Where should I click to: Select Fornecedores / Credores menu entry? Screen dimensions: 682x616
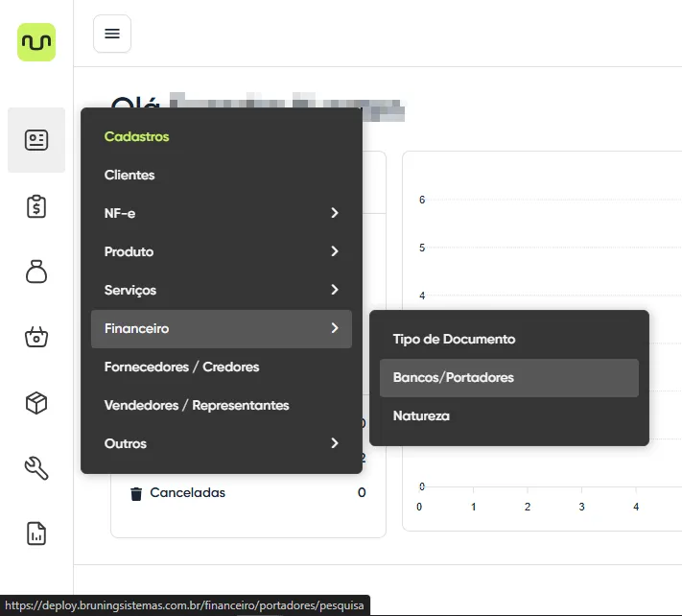click(x=181, y=367)
